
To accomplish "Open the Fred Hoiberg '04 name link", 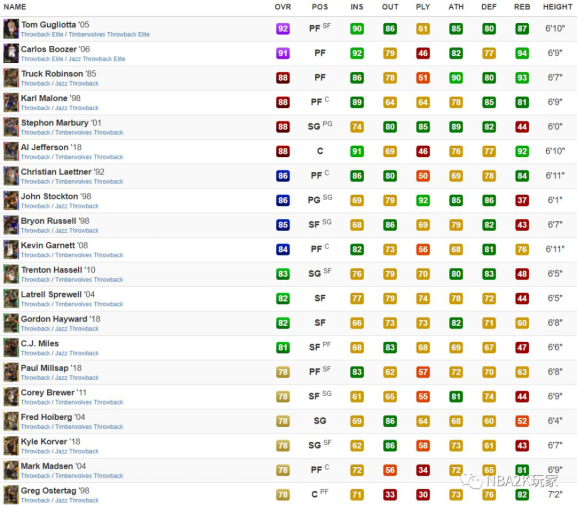I will click(x=53, y=417).
